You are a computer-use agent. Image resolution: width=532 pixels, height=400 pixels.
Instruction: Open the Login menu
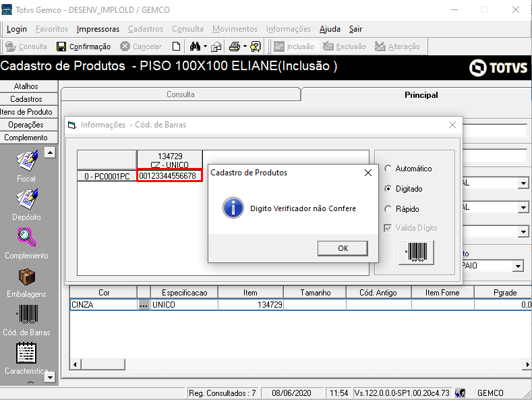(17, 29)
